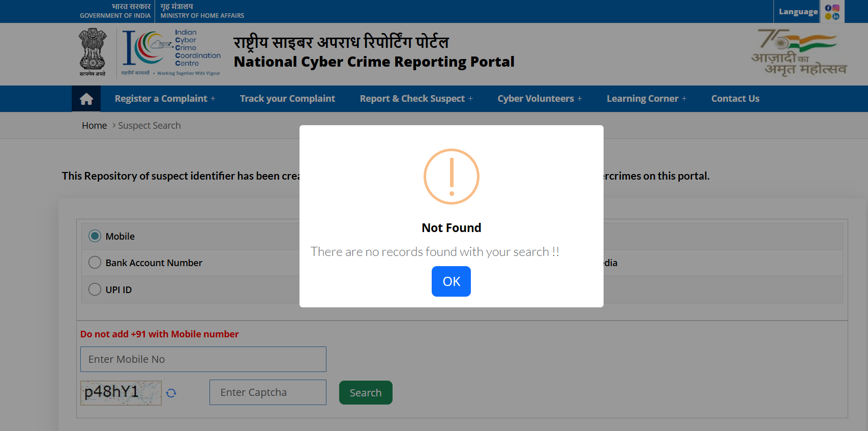Click the Indian Cyber Crime Coordination Centre logo
This screenshot has height=431, width=868.
171,53
